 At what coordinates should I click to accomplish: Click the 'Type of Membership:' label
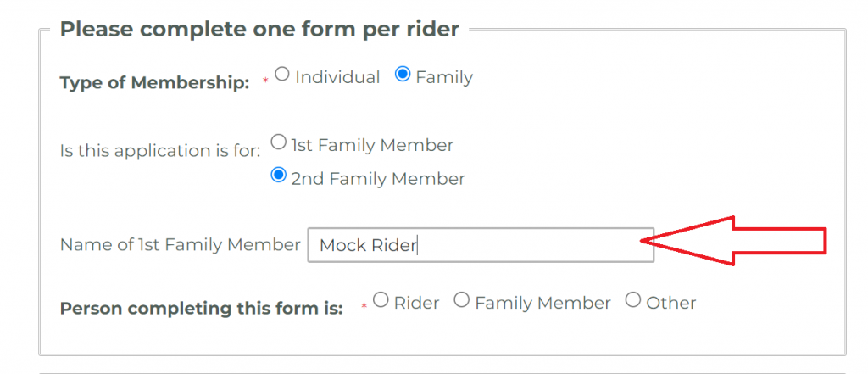[x=155, y=83]
